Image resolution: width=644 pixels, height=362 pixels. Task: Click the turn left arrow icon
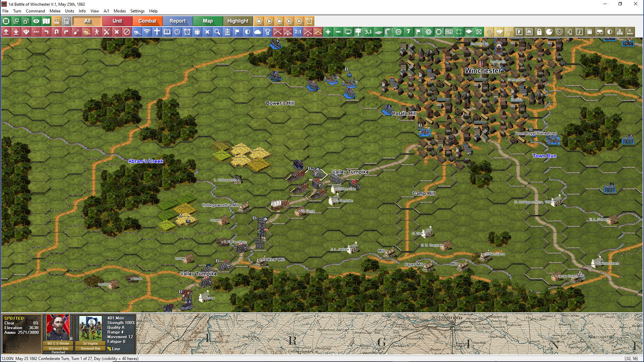(46, 32)
